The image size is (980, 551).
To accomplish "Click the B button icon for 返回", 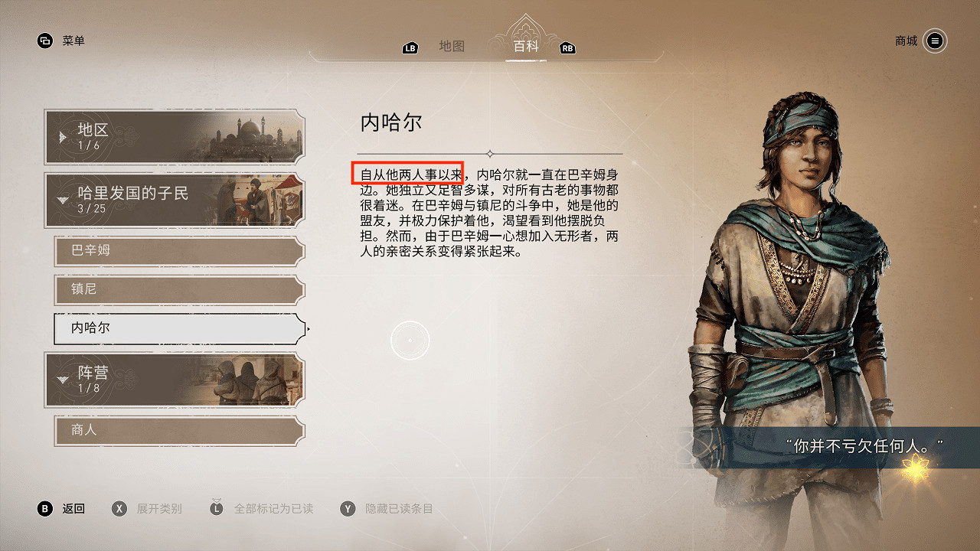I will pyautogui.click(x=45, y=508).
